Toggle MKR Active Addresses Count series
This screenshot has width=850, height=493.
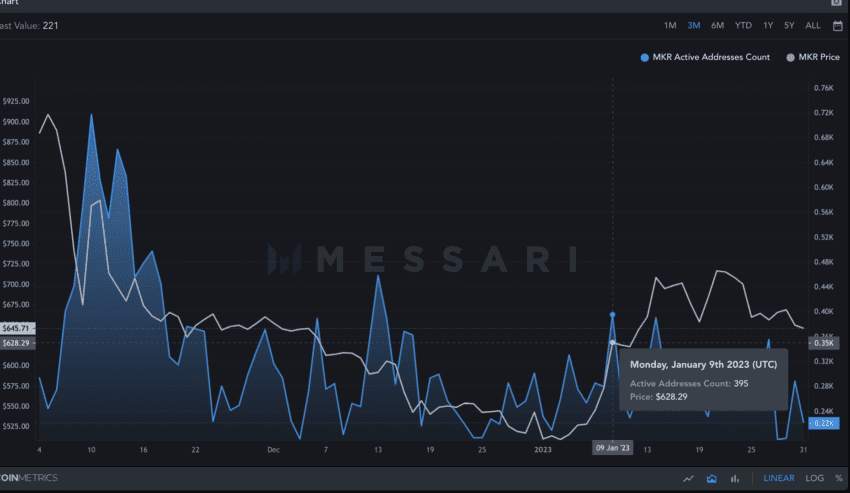(705, 57)
